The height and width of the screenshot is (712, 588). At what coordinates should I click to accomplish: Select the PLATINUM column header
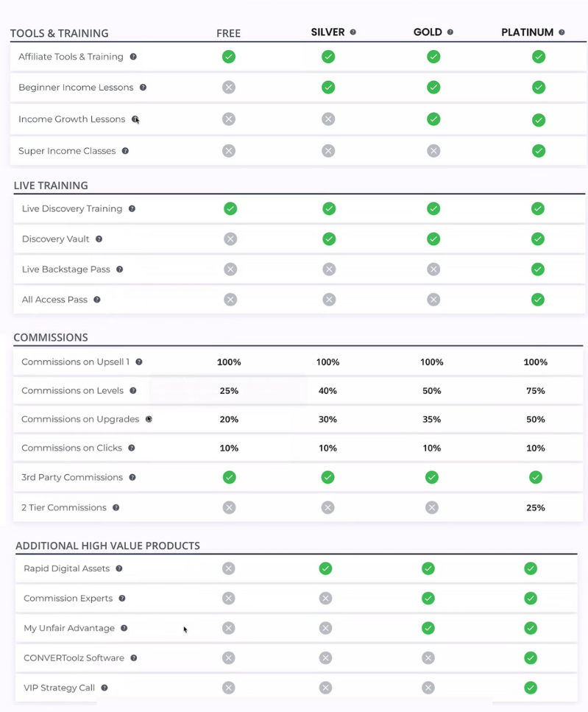527,32
